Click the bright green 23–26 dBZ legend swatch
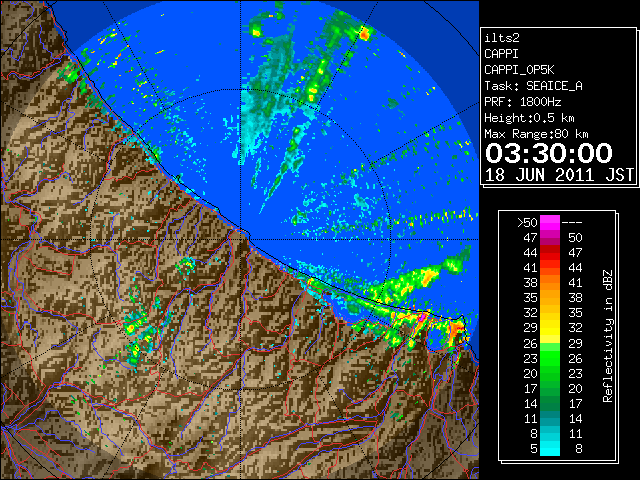640x480 pixels. coord(550,358)
